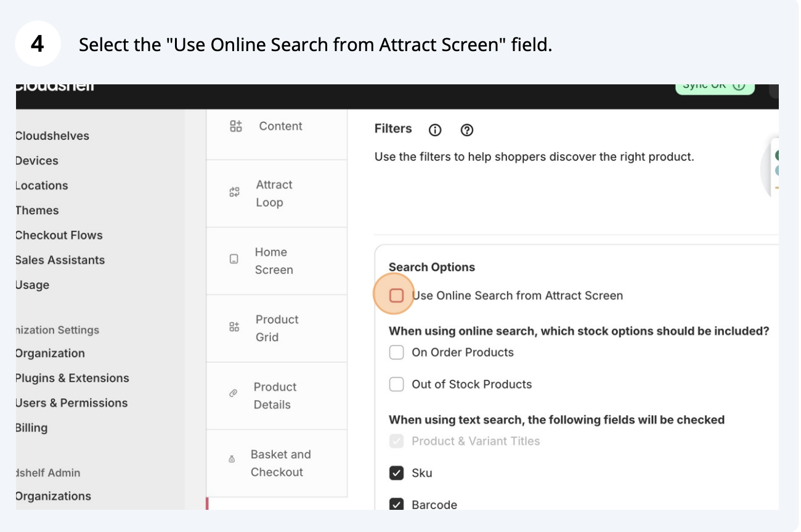Click the Product Details link icon
Viewport: 801px width, 532px height.
(233, 393)
